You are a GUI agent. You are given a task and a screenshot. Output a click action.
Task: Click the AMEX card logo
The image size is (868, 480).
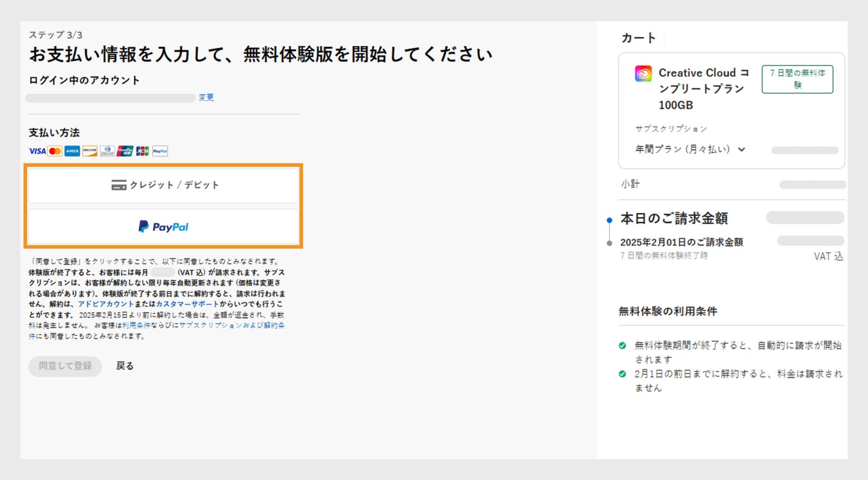tap(72, 151)
